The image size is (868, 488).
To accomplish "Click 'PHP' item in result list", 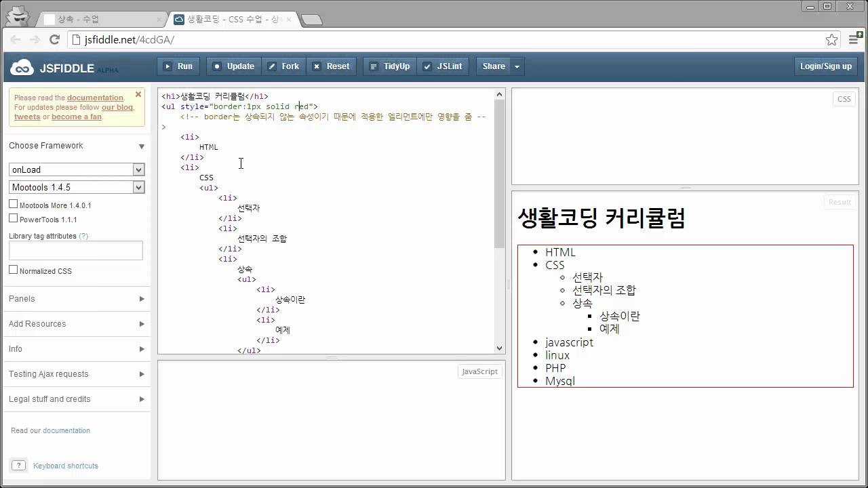I will [555, 368].
